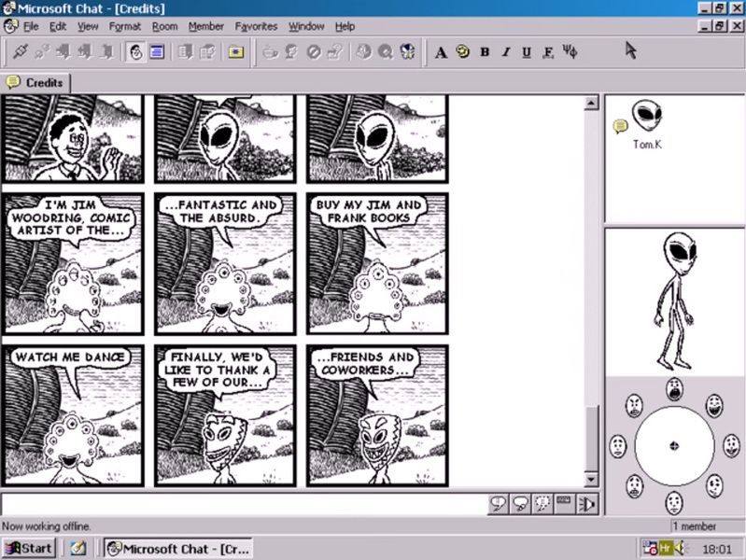The image size is (746, 560).
Task: Click the Open Favorites toolbar icon
Action: pos(185,51)
